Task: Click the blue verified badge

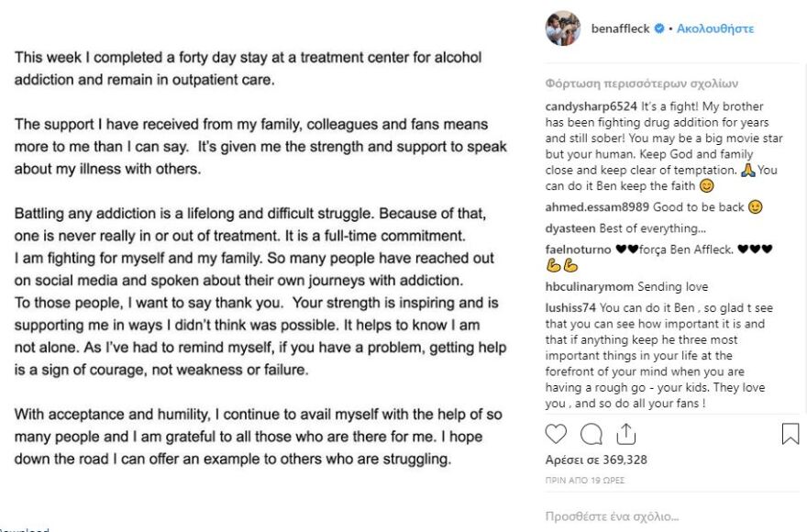Action: pos(658,29)
